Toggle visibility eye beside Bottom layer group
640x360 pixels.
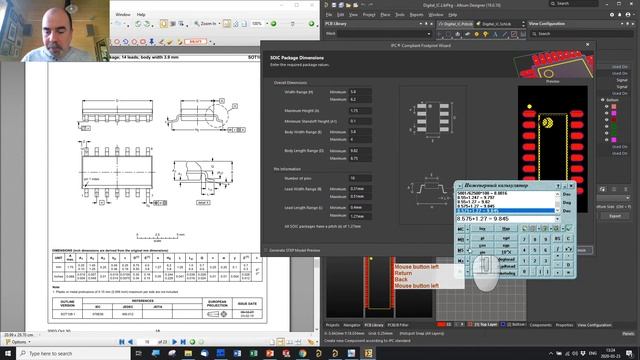602,100
